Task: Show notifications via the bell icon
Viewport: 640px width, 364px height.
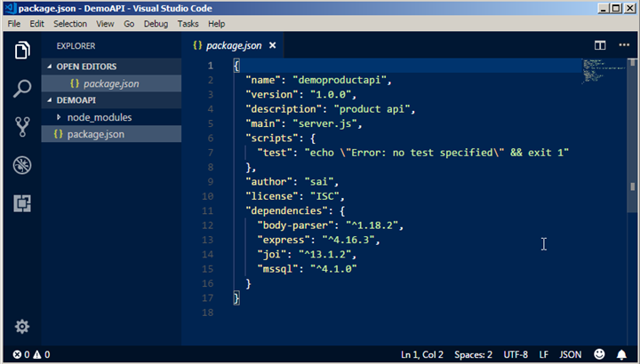Action: coord(621,354)
